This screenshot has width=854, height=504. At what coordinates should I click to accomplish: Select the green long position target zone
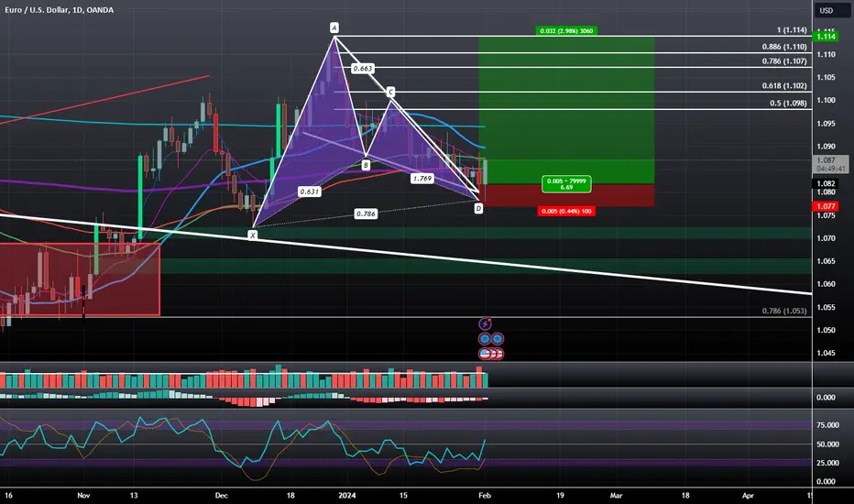pyautogui.click(x=566, y=111)
